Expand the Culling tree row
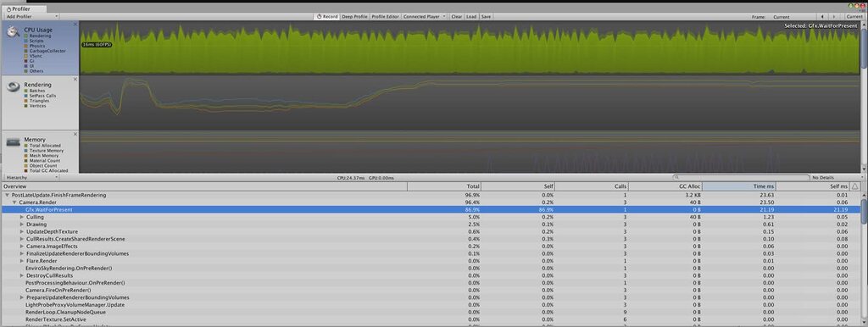The width and height of the screenshot is (868, 327). coord(22,217)
